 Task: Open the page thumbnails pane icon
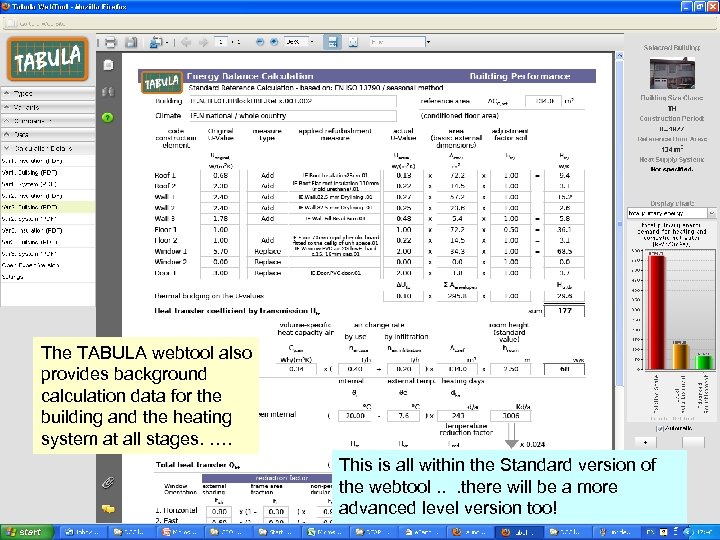point(108,65)
